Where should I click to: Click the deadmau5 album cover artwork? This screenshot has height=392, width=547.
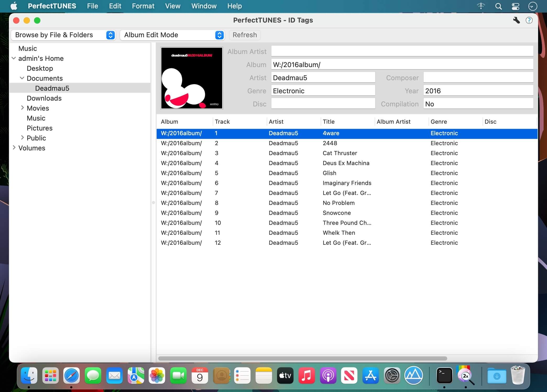(192, 78)
